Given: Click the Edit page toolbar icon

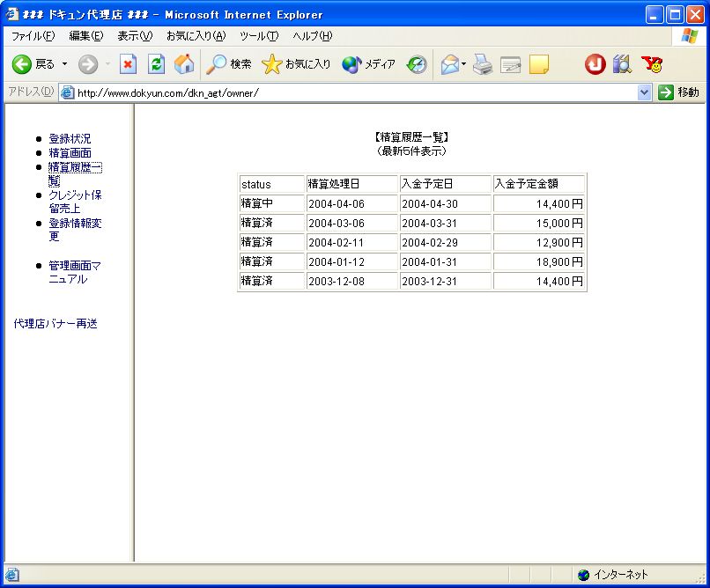Looking at the screenshot, I should coord(510,64).
